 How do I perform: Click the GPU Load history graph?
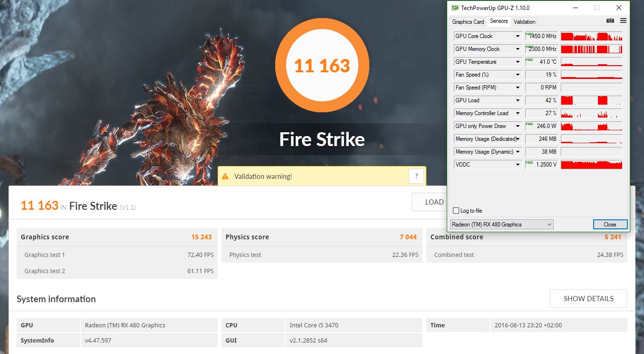[x=592, y=100]
